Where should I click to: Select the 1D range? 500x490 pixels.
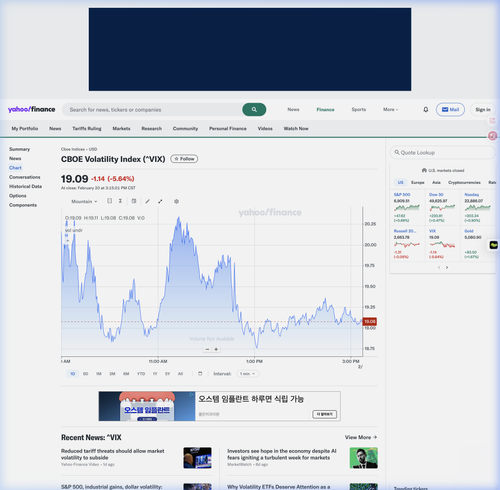click(x=73, y=374)
